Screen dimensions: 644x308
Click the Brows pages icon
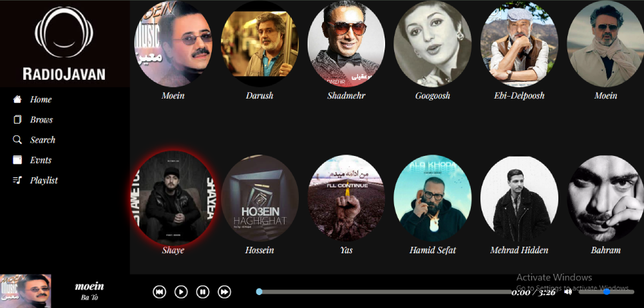[x=17, y=119]
